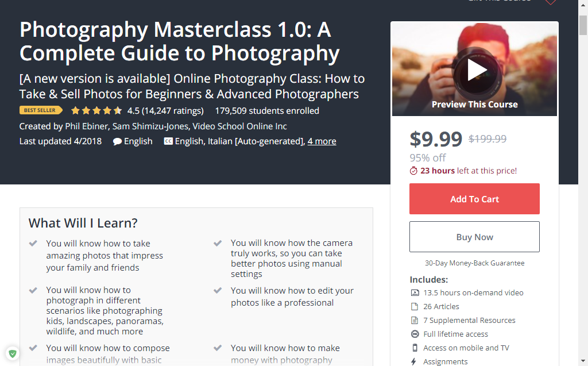Click the timer clock icon near 23 hours
588x366 pixels.
(x=413, y=171)
